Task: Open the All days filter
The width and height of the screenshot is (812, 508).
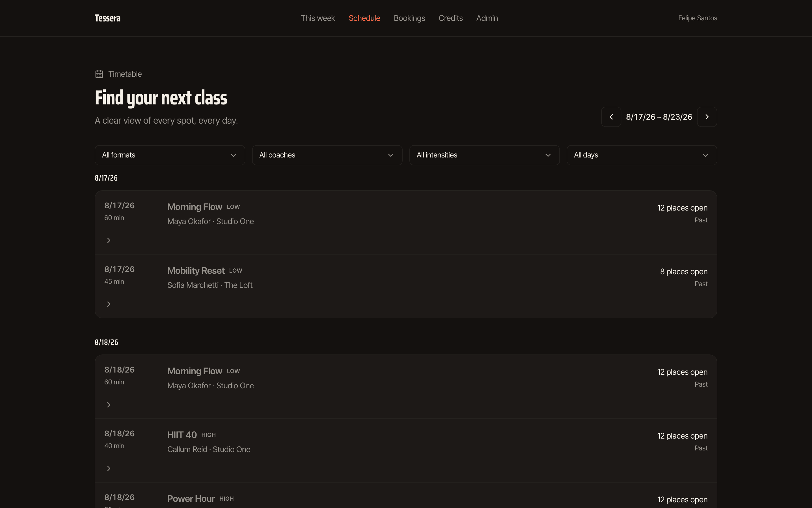Action: [x=641, y=155]
